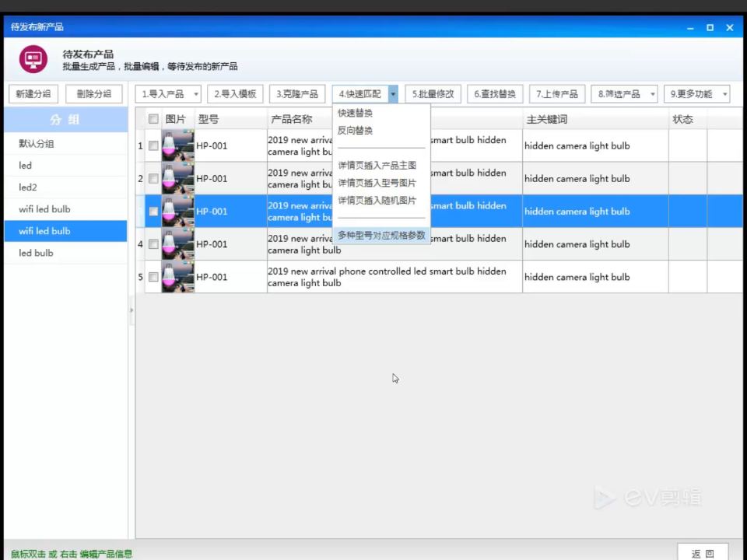This screenshot has height=560, width=747.
Task: Select 多种型号对应规格参数 menu entry
Action: (381, 235)
